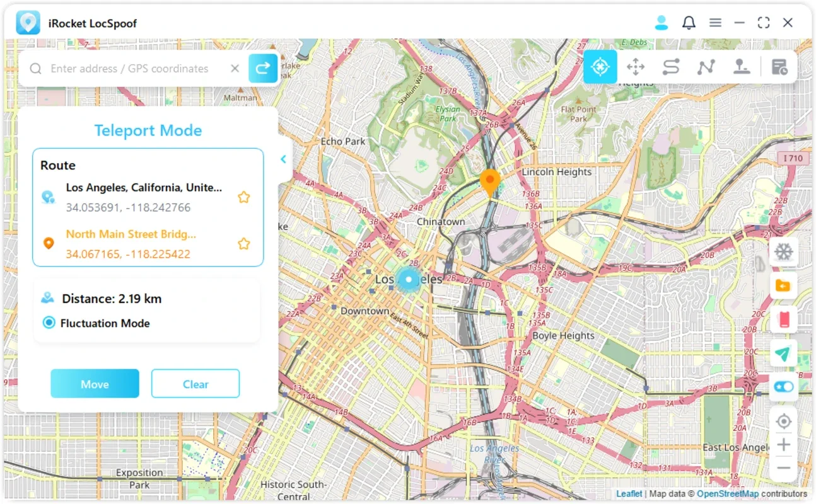
Task: Zoom out the map with minus
Action: pos(783,468)
